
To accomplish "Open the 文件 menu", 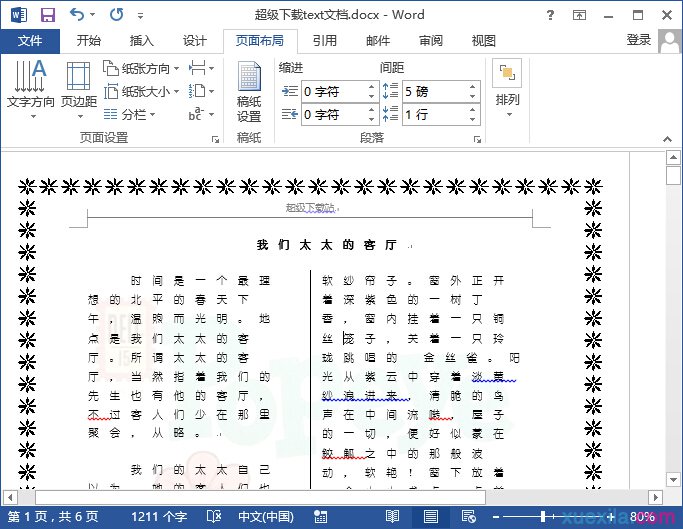I will click(30, 41).
